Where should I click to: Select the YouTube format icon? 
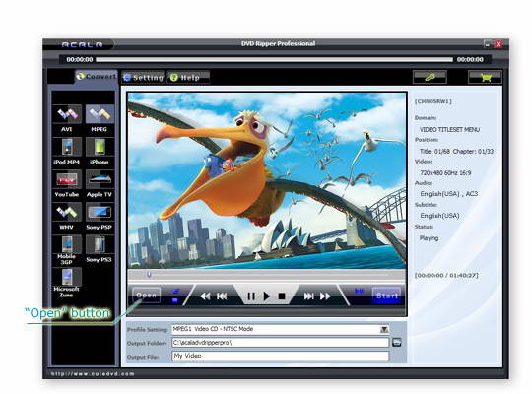pos(67,179)
